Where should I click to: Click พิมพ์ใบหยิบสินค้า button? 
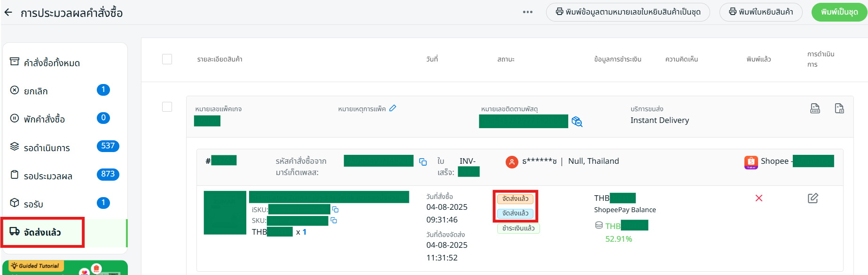pyautogui.click(x=761, y=12)
